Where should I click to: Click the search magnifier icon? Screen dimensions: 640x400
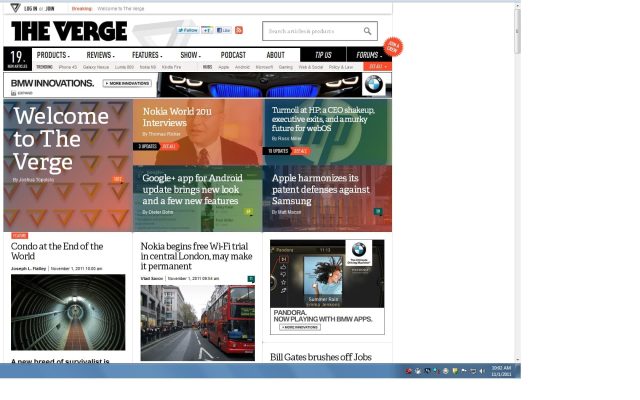[367, 31]
